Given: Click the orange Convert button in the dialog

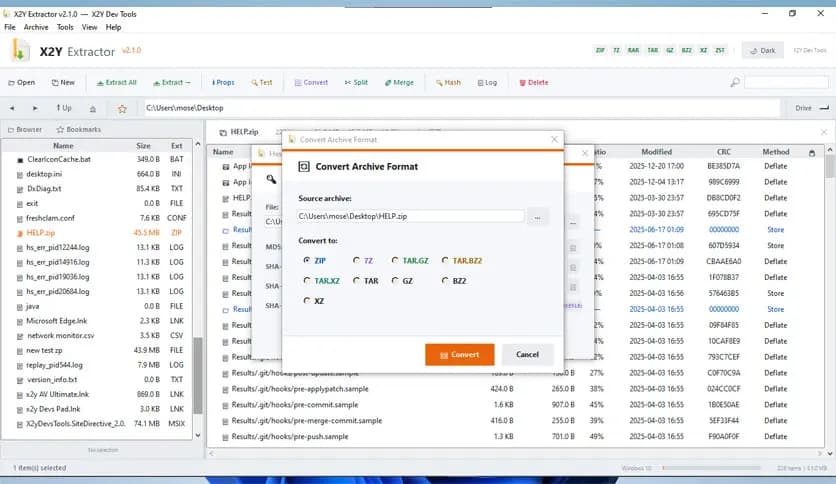Looking at the screenshot, I should 460,354.
